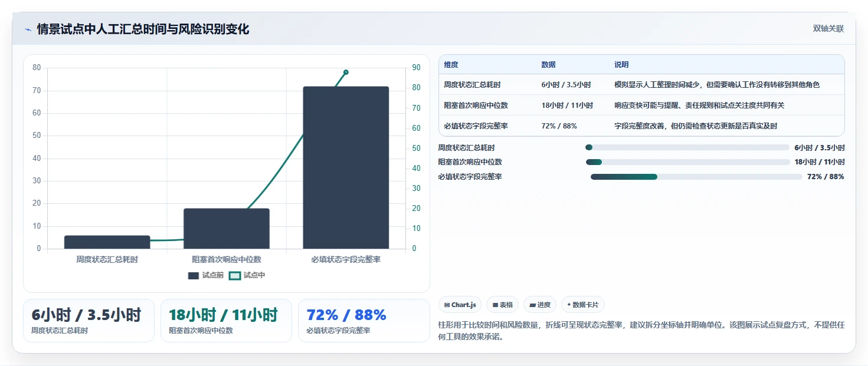Click the 维度 column header
The width and height of the screenshot is (868, 366).
pos(451,65)
